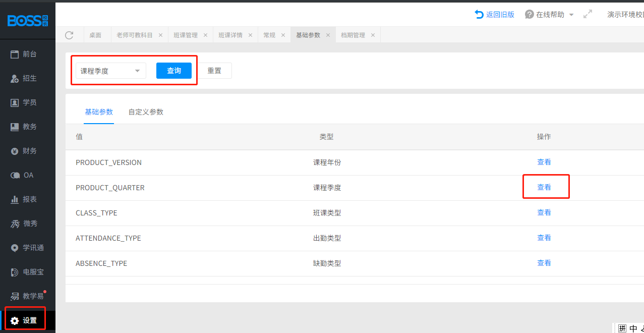Click 查看 for PRODUCT_QUARTER
This screenshot has height=333, width=644.
544,187
